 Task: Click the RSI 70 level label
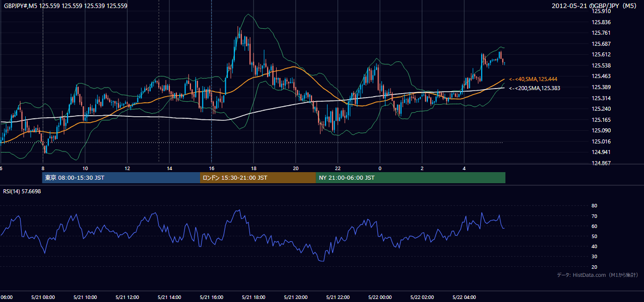594,216
